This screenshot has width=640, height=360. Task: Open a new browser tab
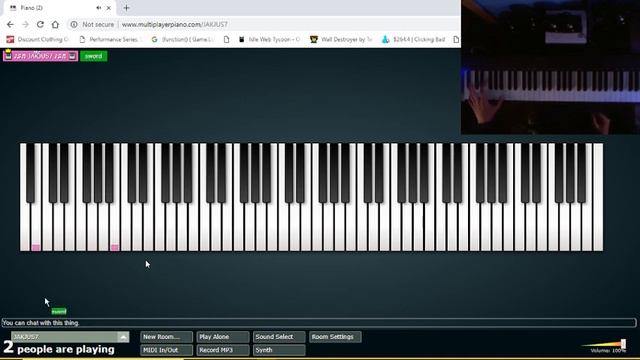coord(127,8)
